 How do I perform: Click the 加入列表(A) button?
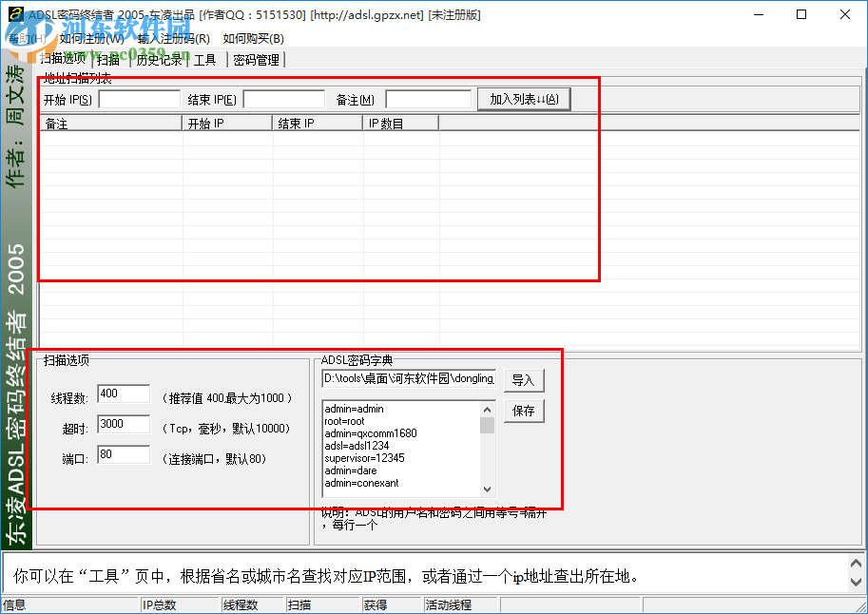click(524, 99)
